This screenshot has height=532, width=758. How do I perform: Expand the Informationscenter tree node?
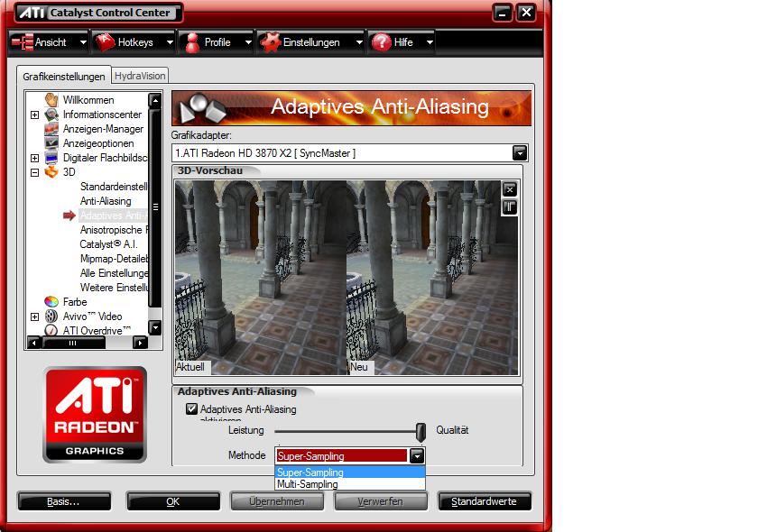(35, 115)
